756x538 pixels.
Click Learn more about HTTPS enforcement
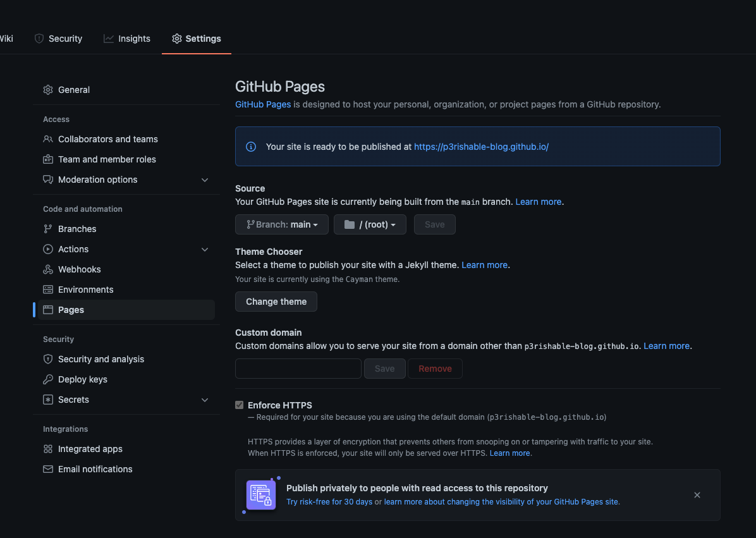click(x=509, y=453)
